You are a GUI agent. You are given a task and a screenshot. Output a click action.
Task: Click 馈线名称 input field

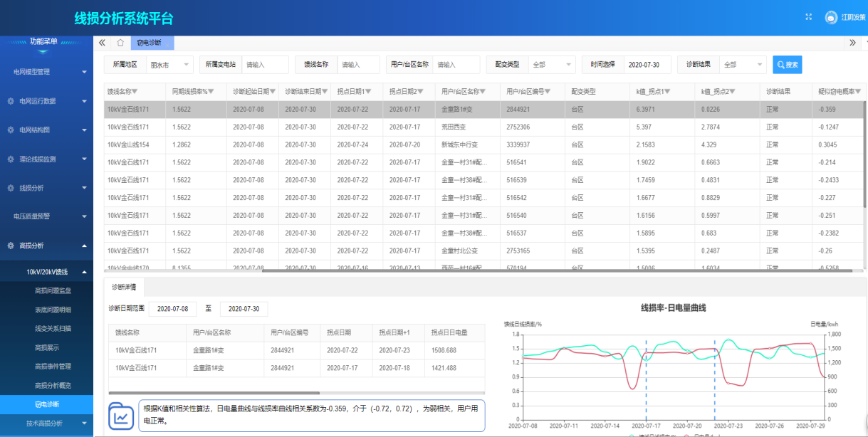pos(358,65)
